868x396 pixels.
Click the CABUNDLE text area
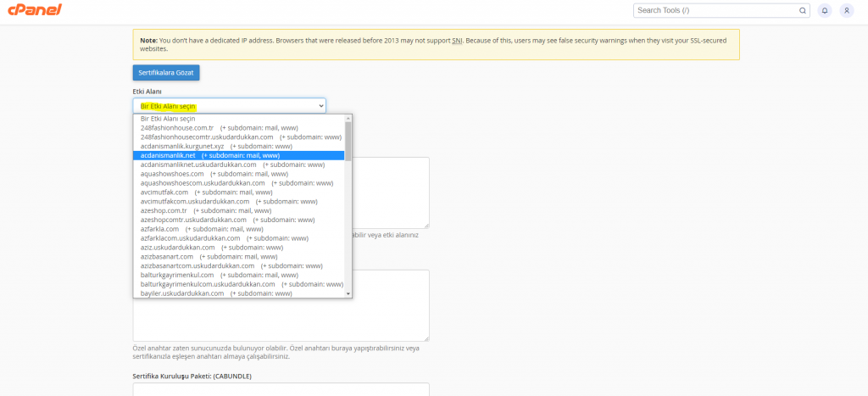click(x=281, y=389)
